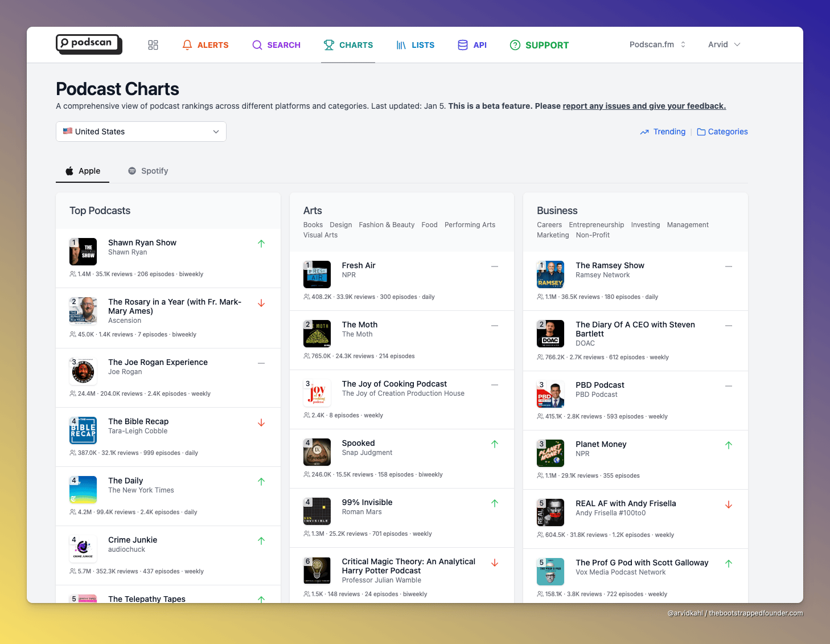
Task: Select the Fashion & Beauty subcategory
Action: tap(387, 225)
